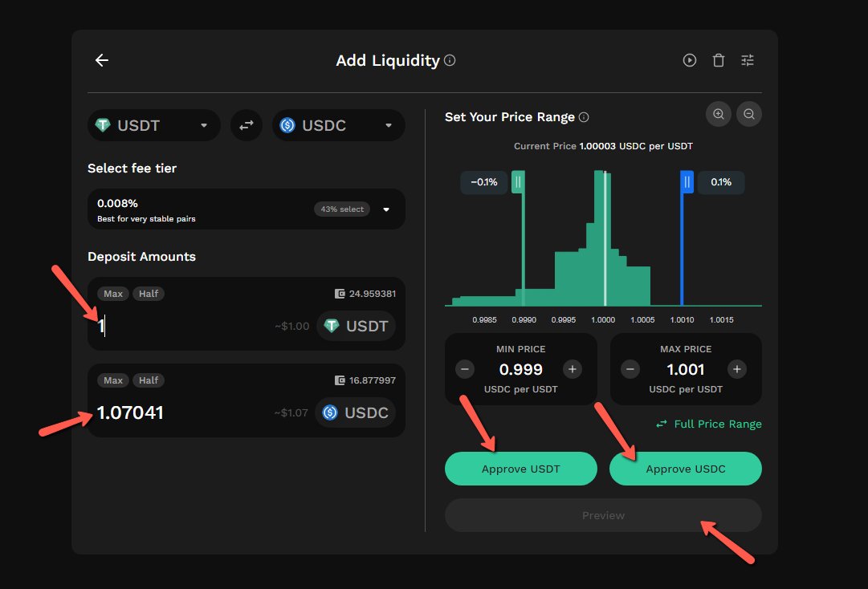Click Half for the USDT deposit
Viewport: 868px width, 589px height.
[x=149, y=294]
